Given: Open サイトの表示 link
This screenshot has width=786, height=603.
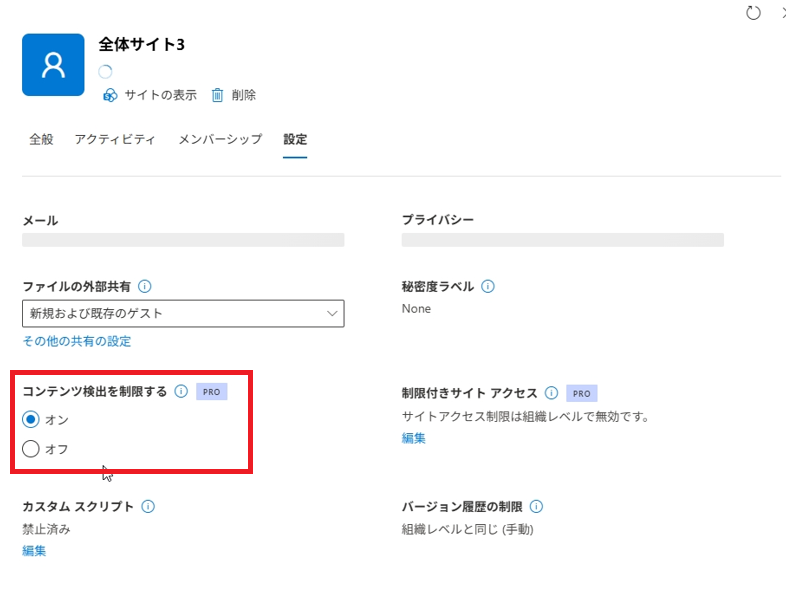Looking at the screenshot, I should coord(160,95).
